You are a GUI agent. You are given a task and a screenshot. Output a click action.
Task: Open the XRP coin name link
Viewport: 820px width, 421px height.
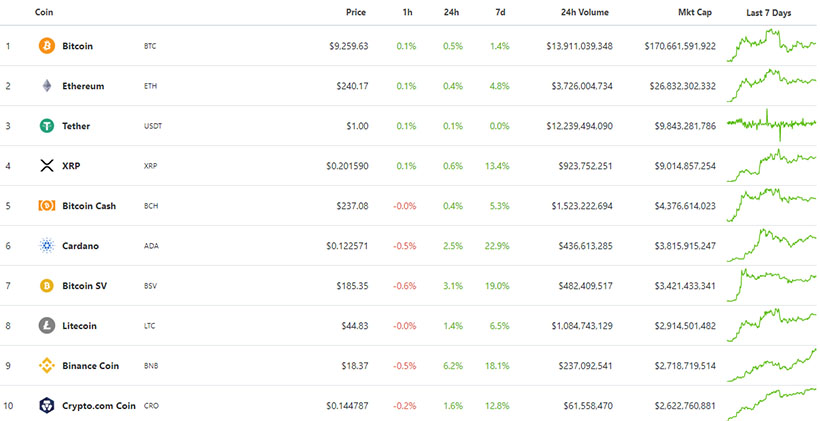point(71,166)
